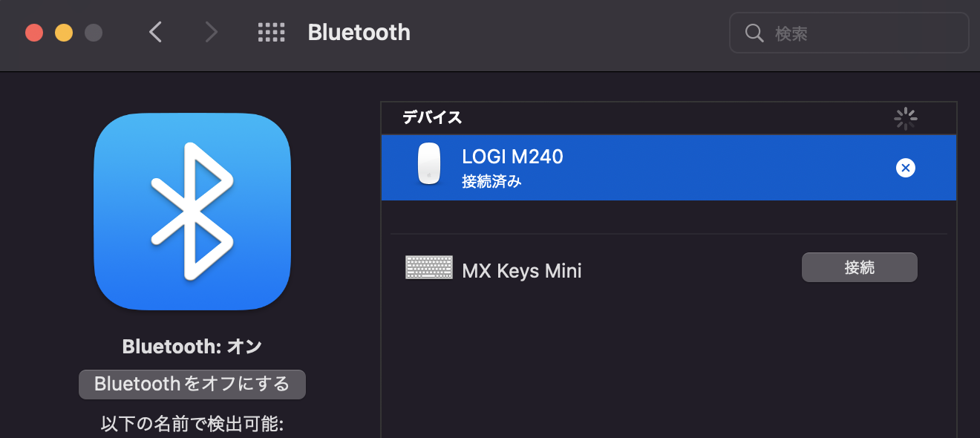980x438 pixels.
Task: Click the spinning progress indicator
Action: (905, 118)
